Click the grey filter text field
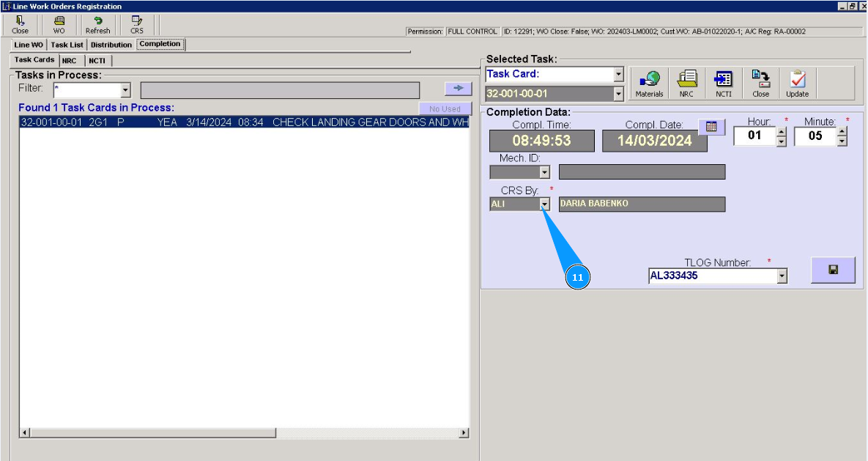This screenshot has width=868, height=461. pos(280,90)
